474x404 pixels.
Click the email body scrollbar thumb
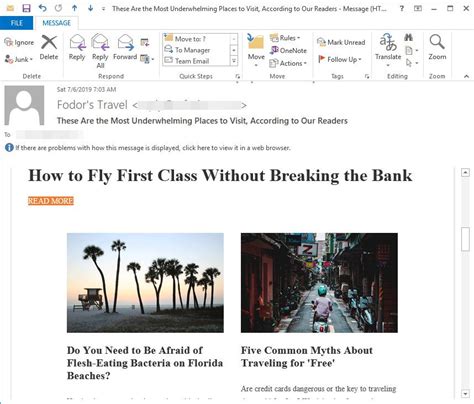click(x=465, y=239)
